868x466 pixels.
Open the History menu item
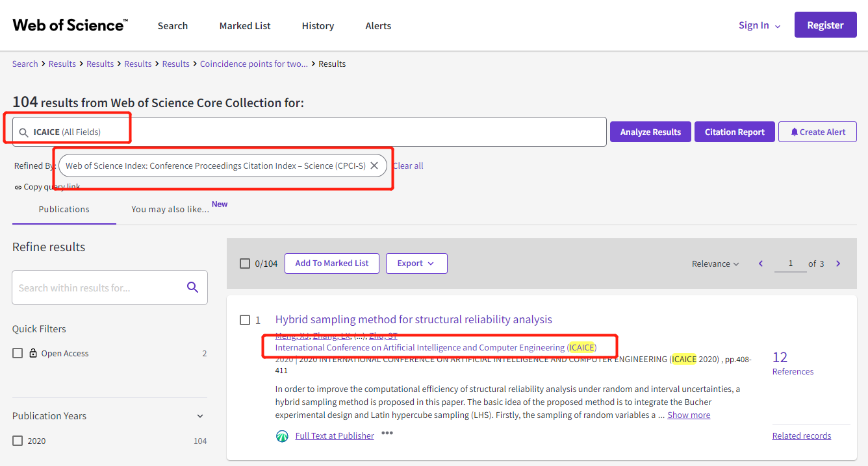[x=318, y=26]
